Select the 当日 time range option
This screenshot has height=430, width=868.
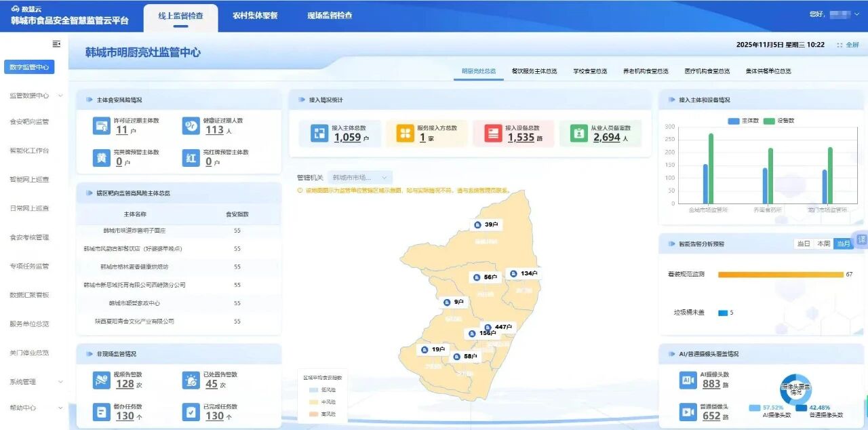804,243
